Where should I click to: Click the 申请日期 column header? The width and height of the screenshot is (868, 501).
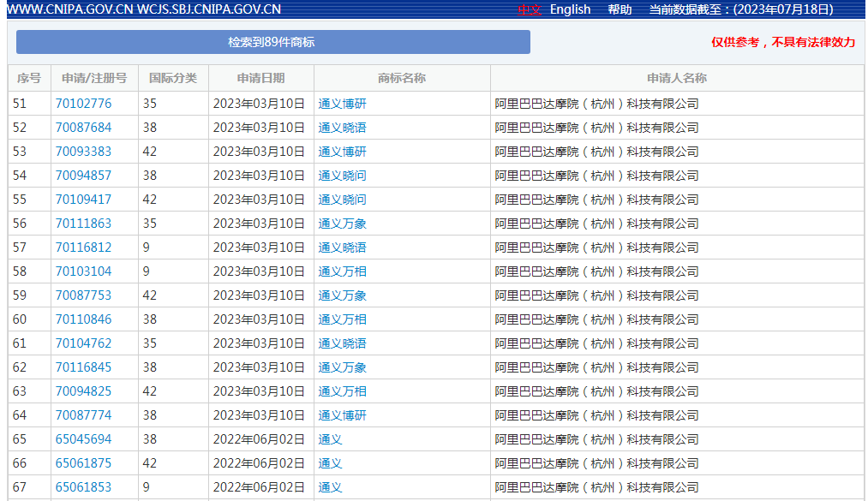260,78
